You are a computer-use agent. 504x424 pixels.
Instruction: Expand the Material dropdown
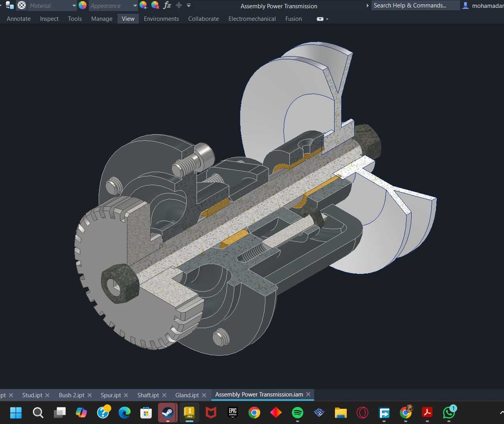pyautogui.click(x=74, y=6)
